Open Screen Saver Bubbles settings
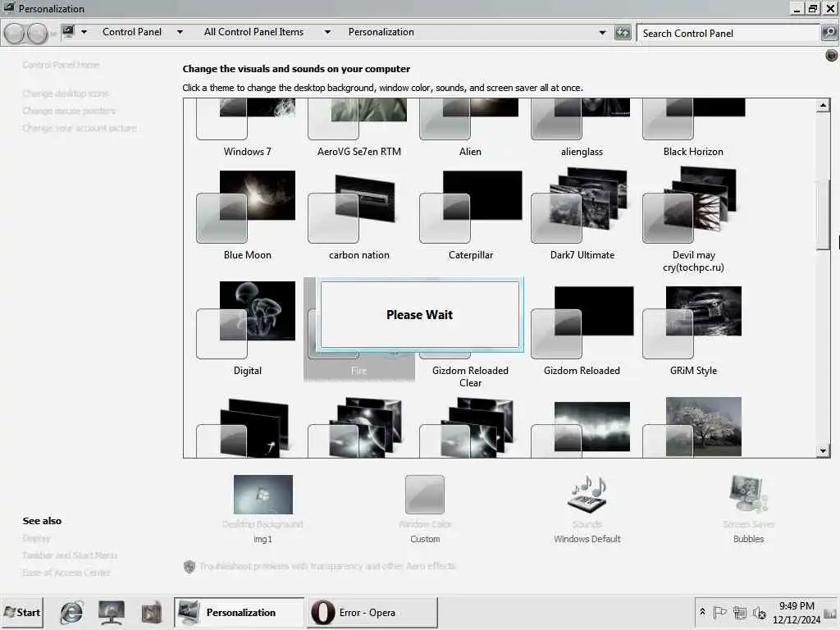The height and width of the screenshot is (630, 840). 748,509
